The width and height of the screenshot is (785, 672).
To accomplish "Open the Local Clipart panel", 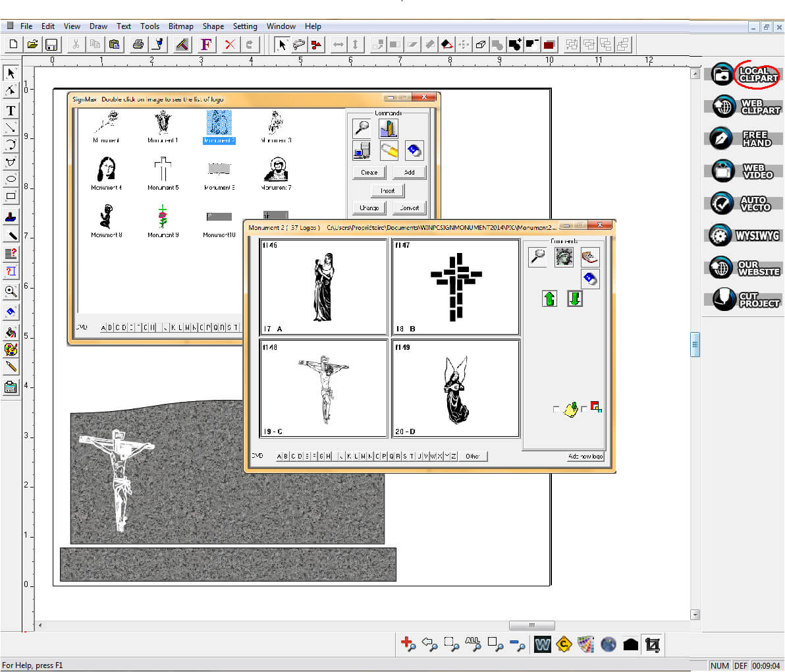I will 744,74.
